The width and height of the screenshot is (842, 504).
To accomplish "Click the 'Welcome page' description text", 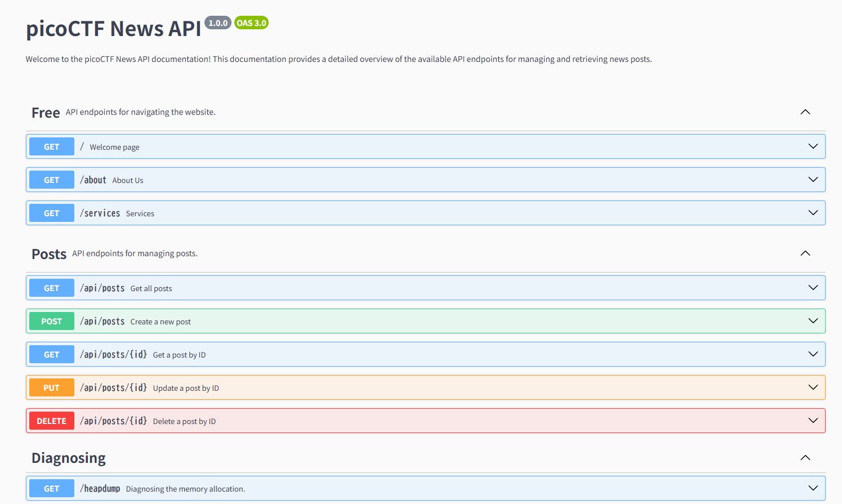I will pyautogui.click(x=114, y=147).
